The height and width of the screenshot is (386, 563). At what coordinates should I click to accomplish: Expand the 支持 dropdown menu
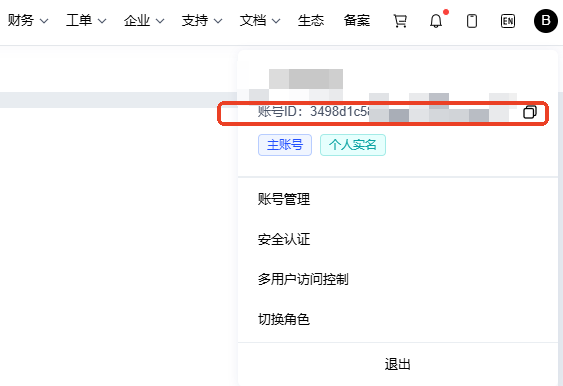[x=202, y=20]
